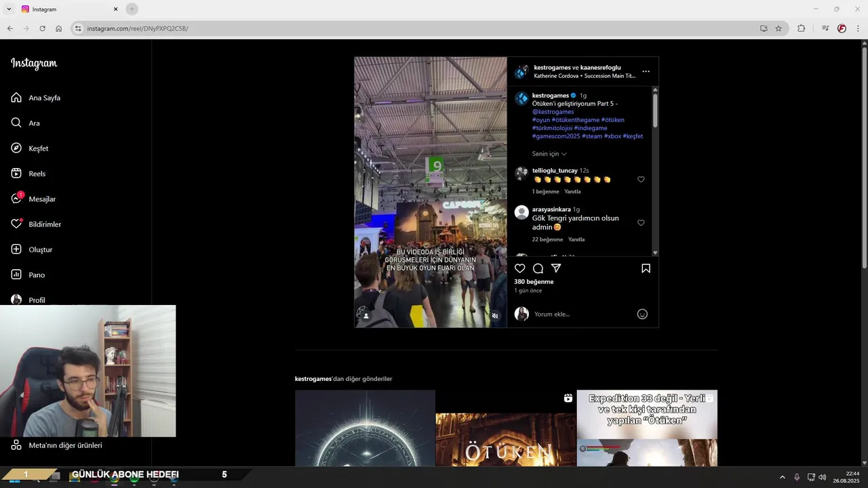Open the Reels sidebar icon
Viewport: 868px width, 488px height.
click(16, 174)
